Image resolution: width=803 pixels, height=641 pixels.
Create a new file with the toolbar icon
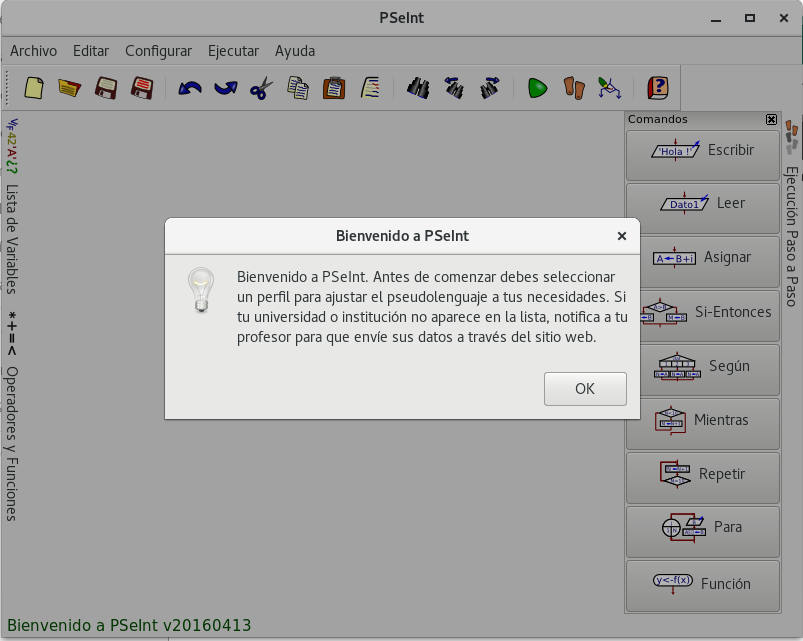34,88
